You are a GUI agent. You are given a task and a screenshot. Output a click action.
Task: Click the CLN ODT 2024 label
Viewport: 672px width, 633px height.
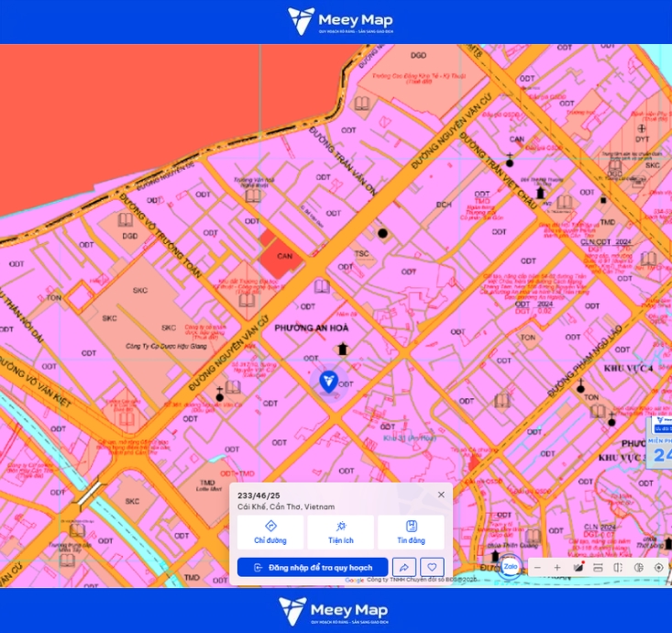pyautogui.click(x=606, y=242)
